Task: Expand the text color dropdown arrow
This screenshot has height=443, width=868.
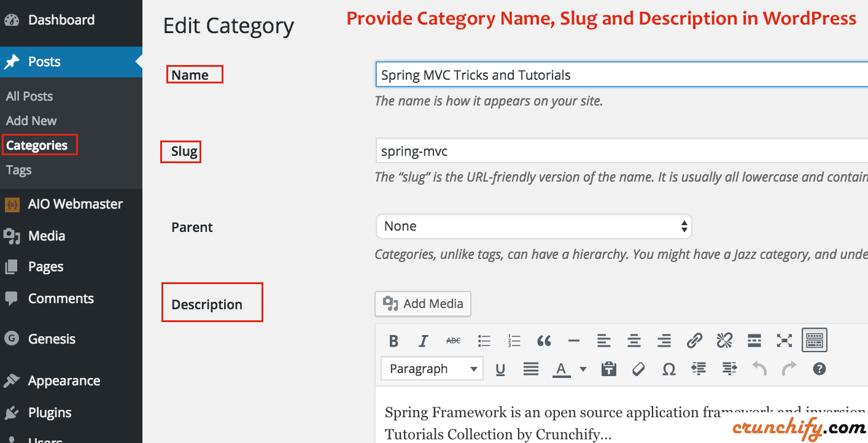Action: [x=582, y=368]
